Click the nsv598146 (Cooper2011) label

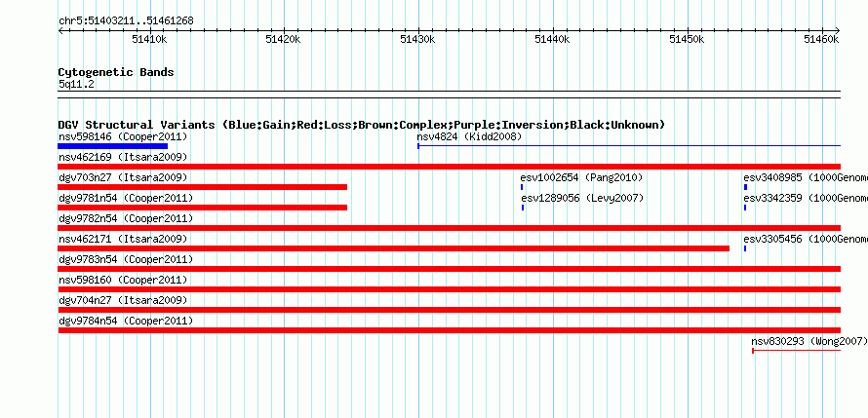click(123, 136)
